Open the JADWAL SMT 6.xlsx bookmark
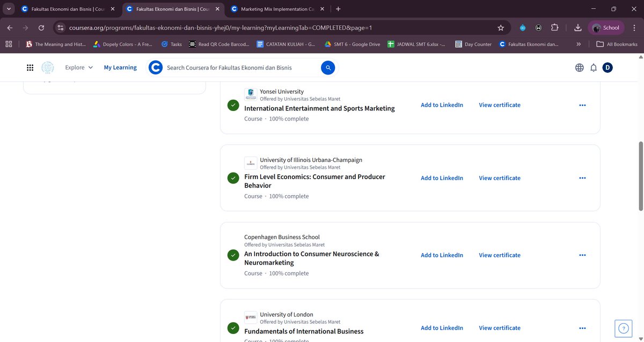644x342 pixels. pyautogui.click(x=416, y=44)
